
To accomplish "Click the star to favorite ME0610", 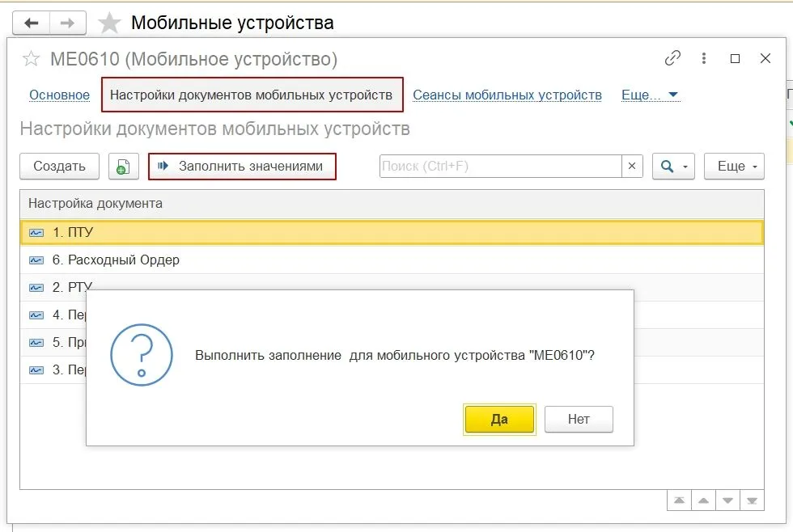I will coord(31,58).
